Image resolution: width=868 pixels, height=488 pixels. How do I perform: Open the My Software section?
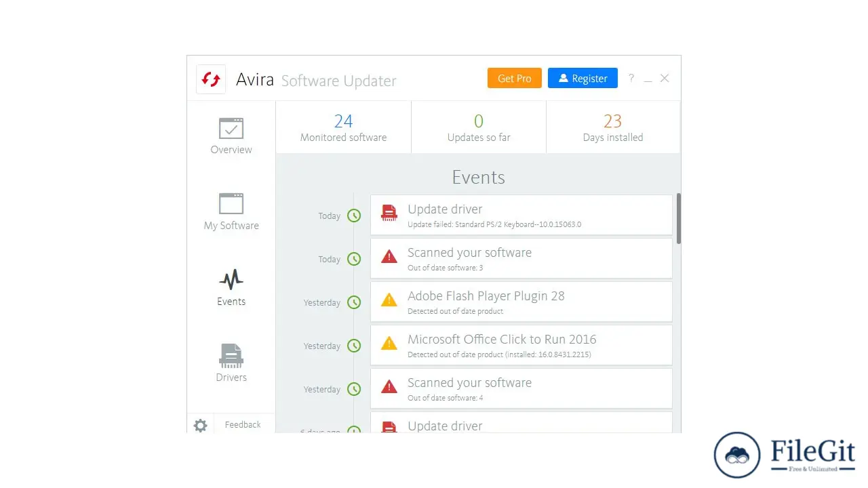click(231, 212)
